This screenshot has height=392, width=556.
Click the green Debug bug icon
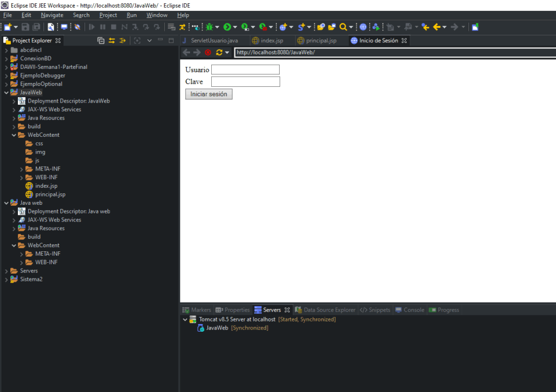pyautogui.click(x=209, y=27)
